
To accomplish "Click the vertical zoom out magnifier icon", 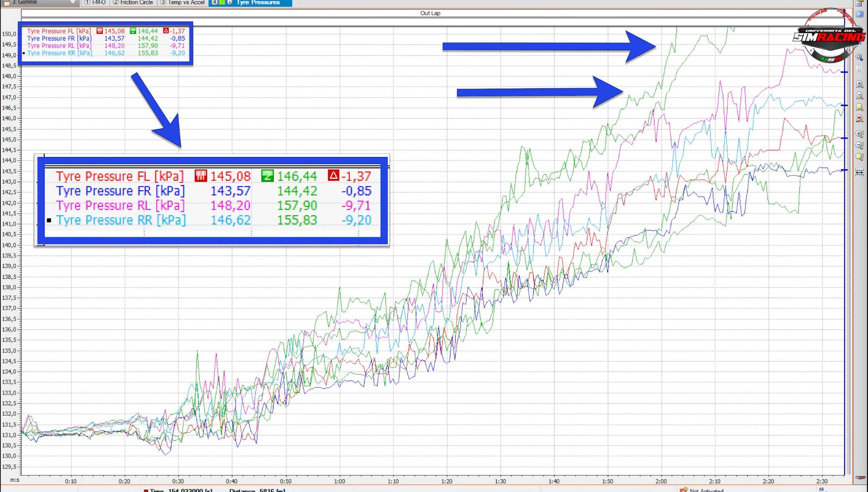I will pyautogui.click(x=859, y=146).
